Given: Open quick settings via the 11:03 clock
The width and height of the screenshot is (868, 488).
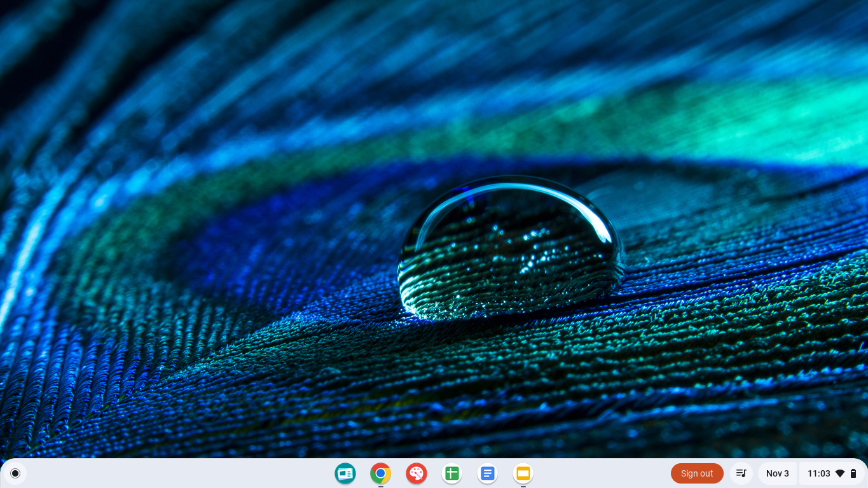Looking at the screenshot, I should [x=818, y=473].
